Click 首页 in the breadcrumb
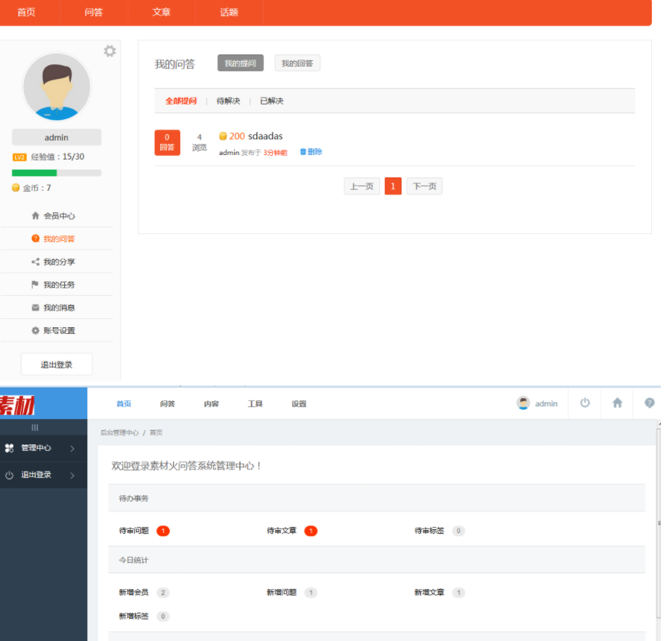Viewport: 672px width, 641px height. [156, 432]
